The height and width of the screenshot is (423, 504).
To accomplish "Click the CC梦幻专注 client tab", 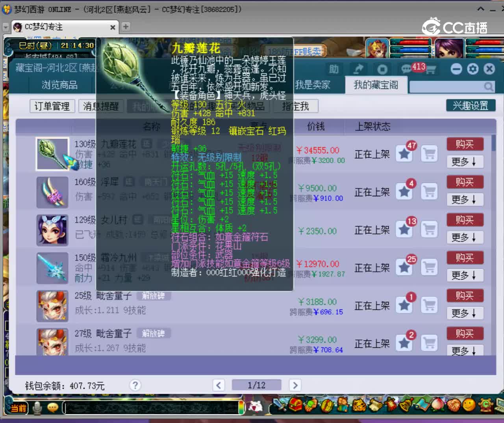I will click(65, 27).
